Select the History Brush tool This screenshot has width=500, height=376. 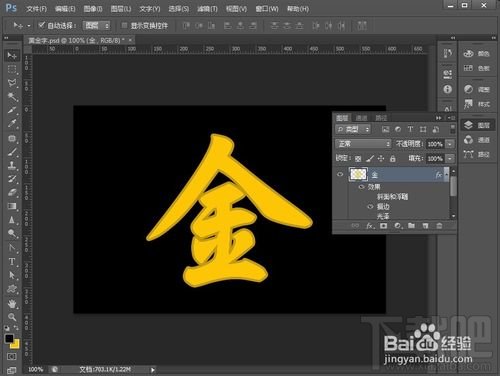(12, 179)
